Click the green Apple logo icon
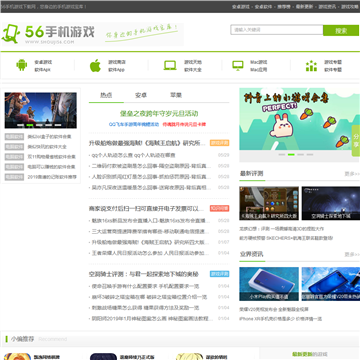Image resolution: width=360 pixels, height=360 pixels. tap(95, 65)
